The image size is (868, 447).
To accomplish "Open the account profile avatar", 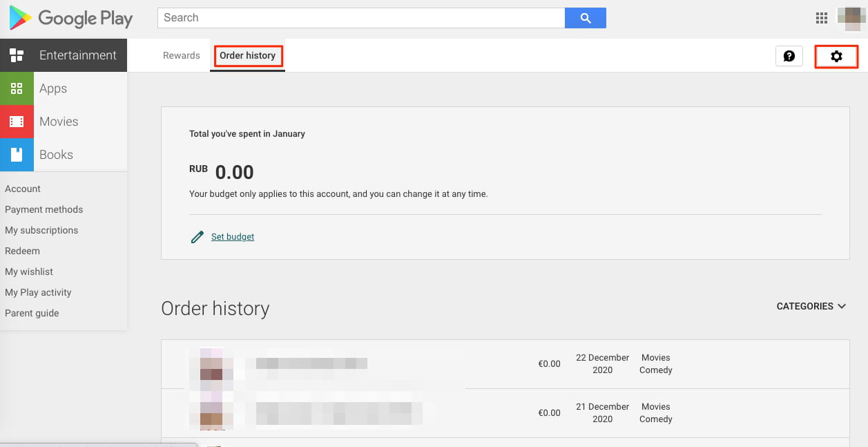I will [x=851, y=18].
